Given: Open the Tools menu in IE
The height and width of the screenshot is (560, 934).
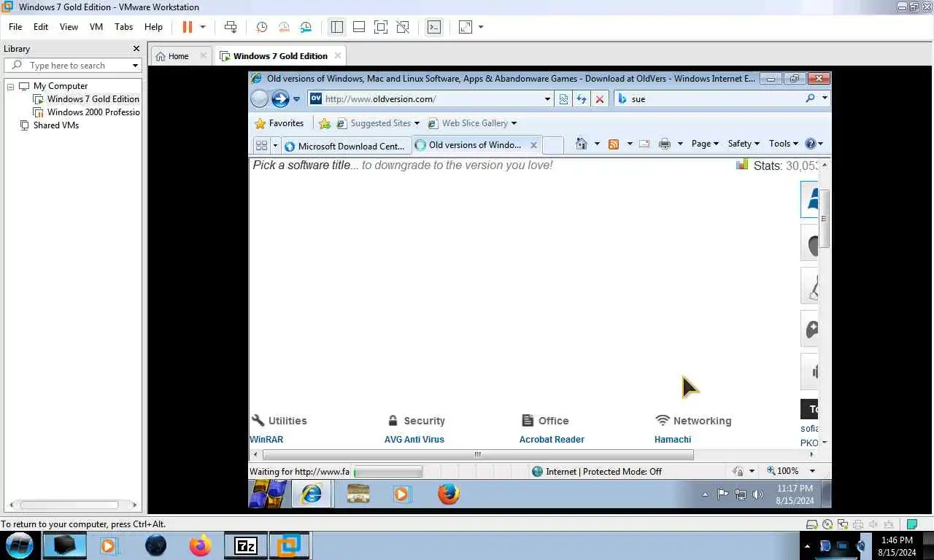Looking at the screenshot, I should [x=784, y=144].
